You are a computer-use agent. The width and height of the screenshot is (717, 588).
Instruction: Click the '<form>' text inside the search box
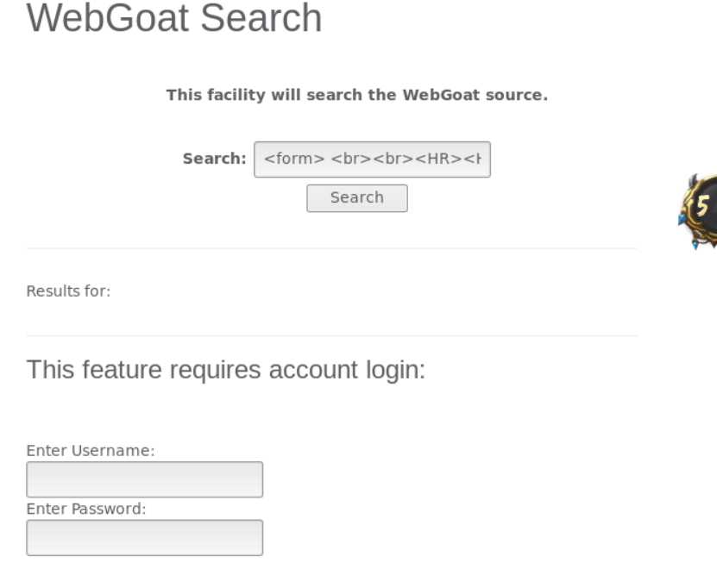(294, 159)
